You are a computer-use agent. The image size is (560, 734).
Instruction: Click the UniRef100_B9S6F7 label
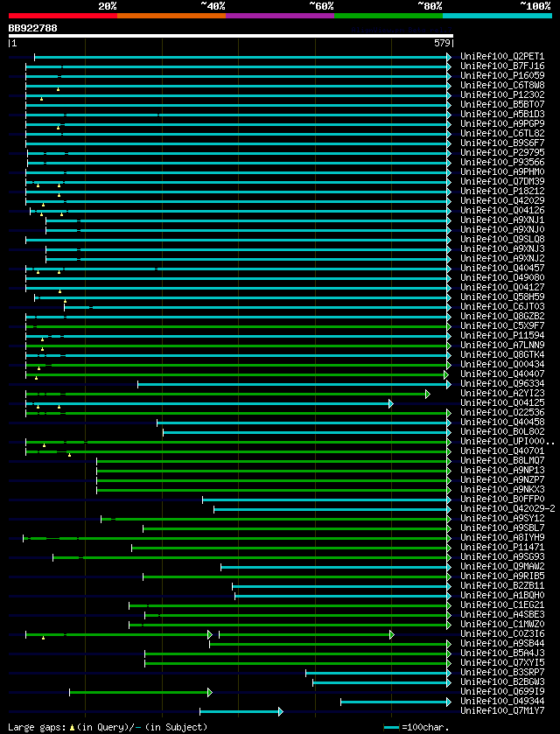tap(502, 143)
